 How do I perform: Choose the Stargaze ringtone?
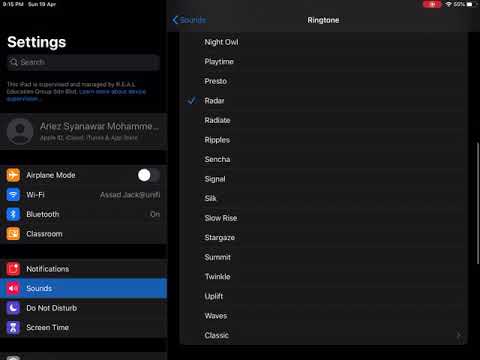coord(323,238)
